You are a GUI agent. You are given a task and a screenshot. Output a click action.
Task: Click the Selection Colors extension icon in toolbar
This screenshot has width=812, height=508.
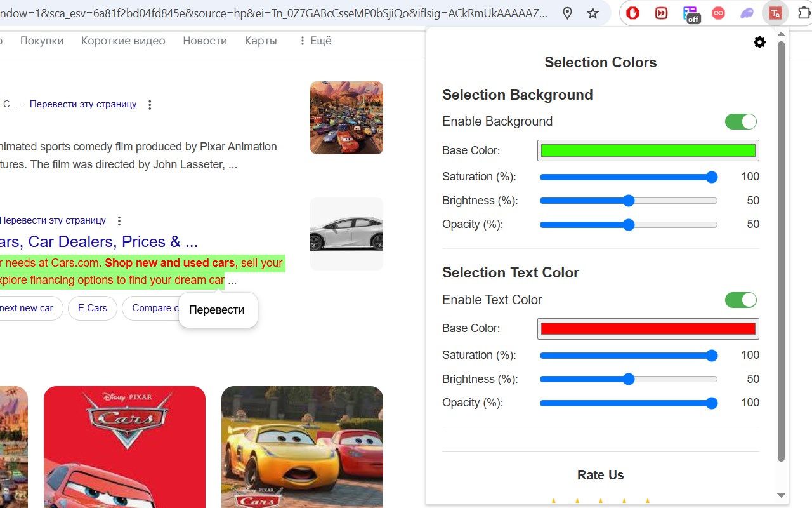pyautogui.click(x=775, y=13)
